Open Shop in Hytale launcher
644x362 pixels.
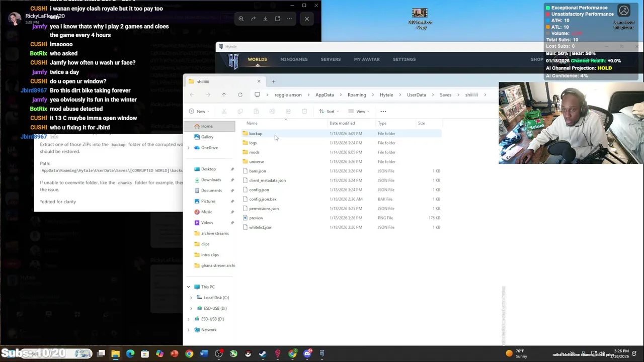pos(537,59)
